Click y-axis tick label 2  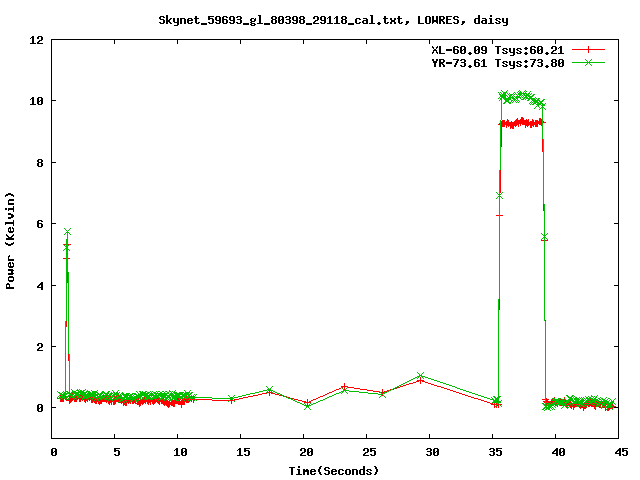(40, 347)
